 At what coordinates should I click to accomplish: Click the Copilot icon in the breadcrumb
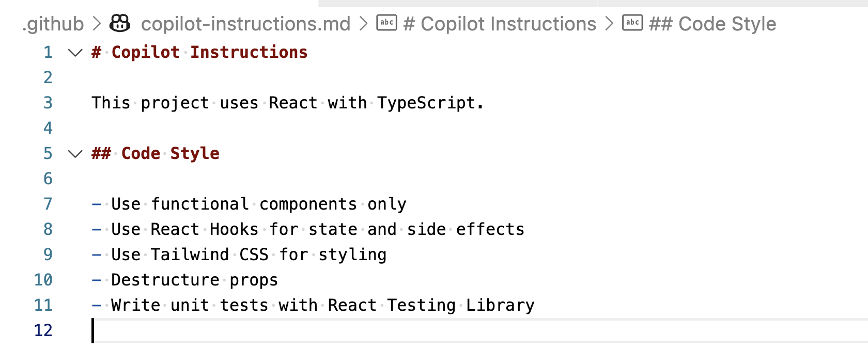[120, 23]
